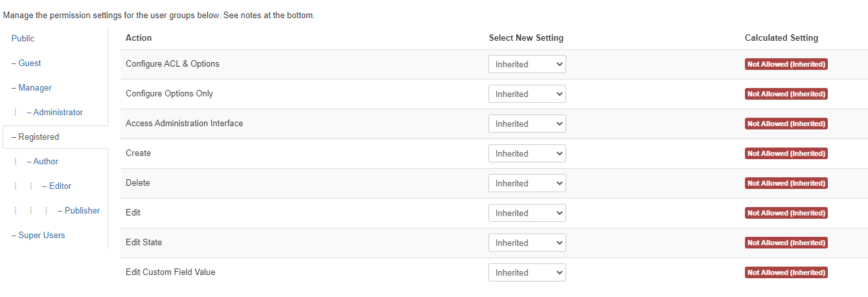Open the Author group tab
The width and height of the screenshot is (868, 297).
(x=45, y=162)
